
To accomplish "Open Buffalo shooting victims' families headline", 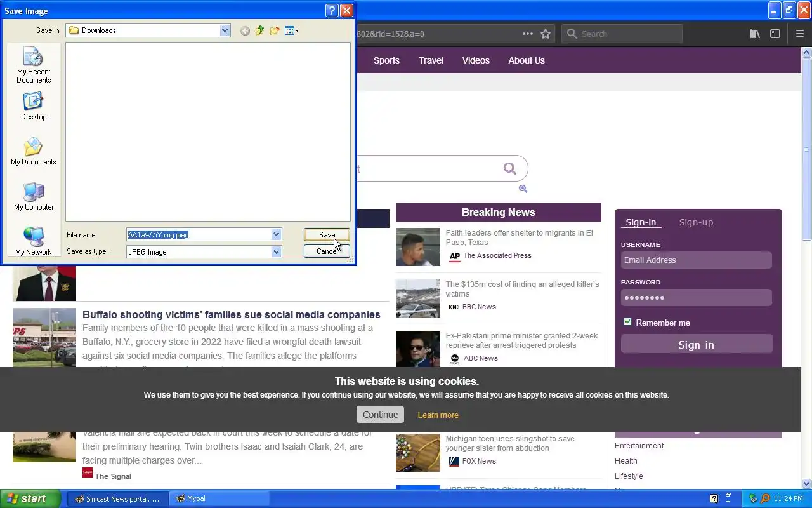I will [x=232, y=314].
